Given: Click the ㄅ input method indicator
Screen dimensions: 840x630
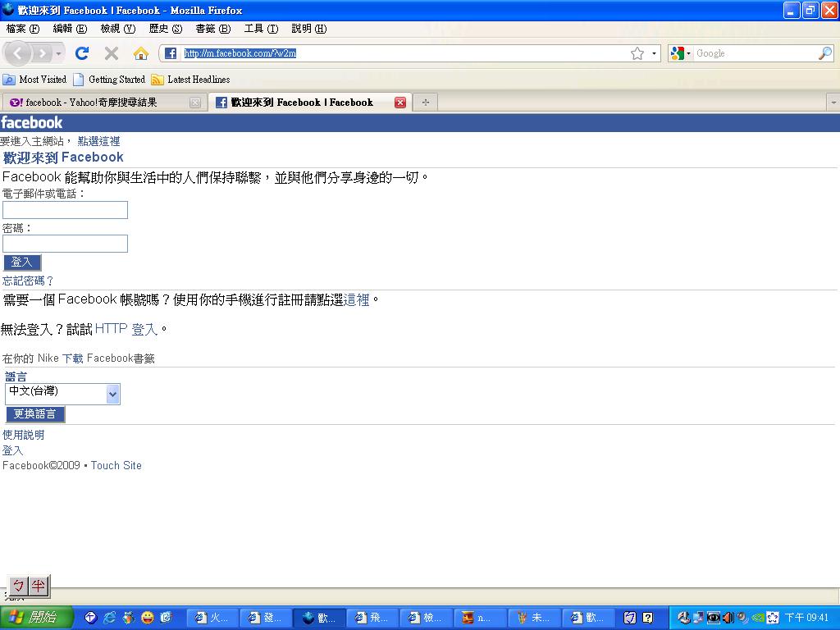Looking at the screenshot, I should [x=19, y=586].
